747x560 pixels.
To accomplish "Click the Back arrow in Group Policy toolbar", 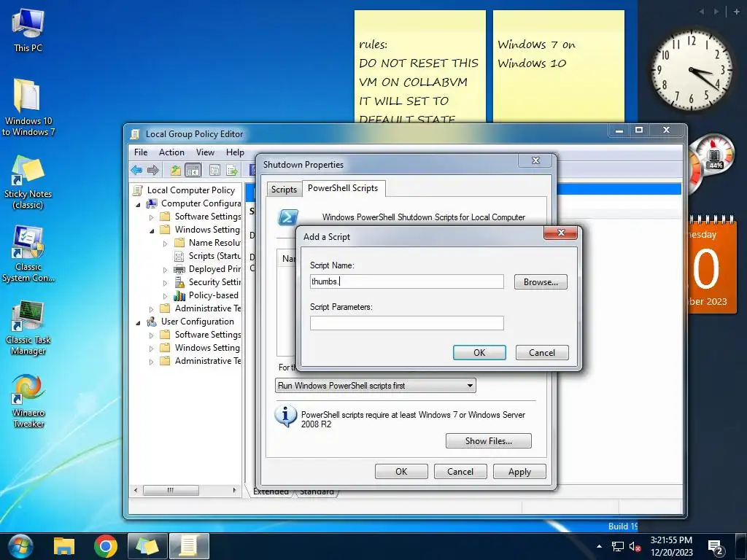I will pos(136,170).
